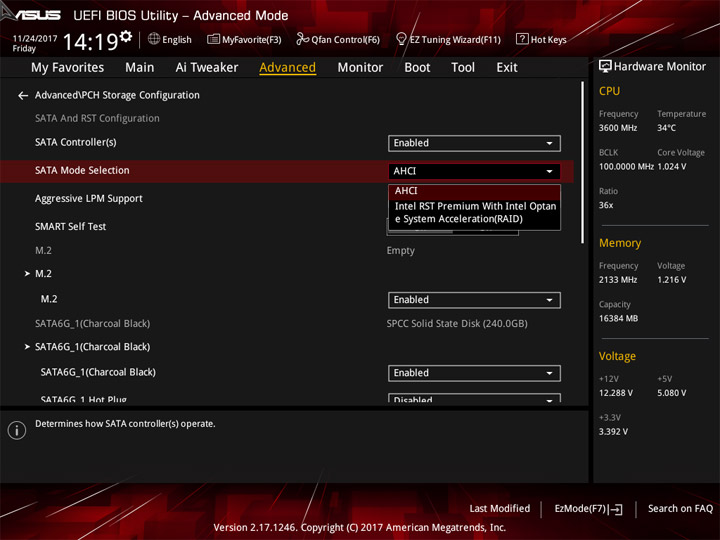Click Last Modified
The width and height of the screenshot is (720, 540).
[x=499, y=509]
